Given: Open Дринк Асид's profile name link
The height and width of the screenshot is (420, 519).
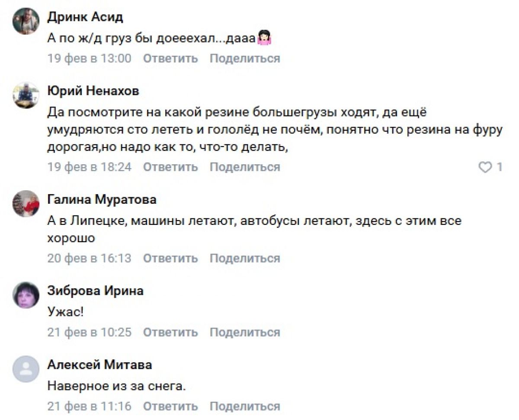Looking at the screenshot, I should click(85, 17).
